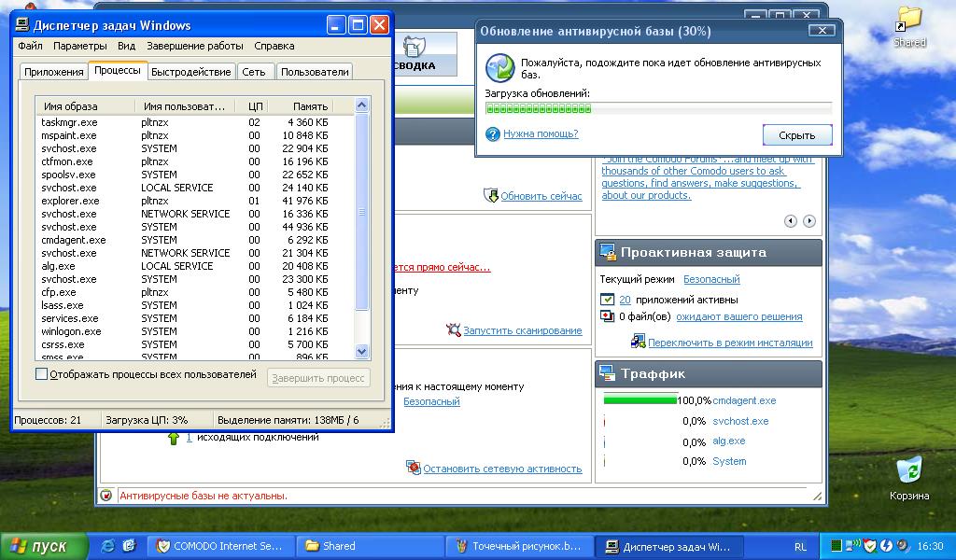Click the scan icon next to Запустить сканирование
Image resolution: width=956 pixels, height=560 pixels.
(453, 329)
